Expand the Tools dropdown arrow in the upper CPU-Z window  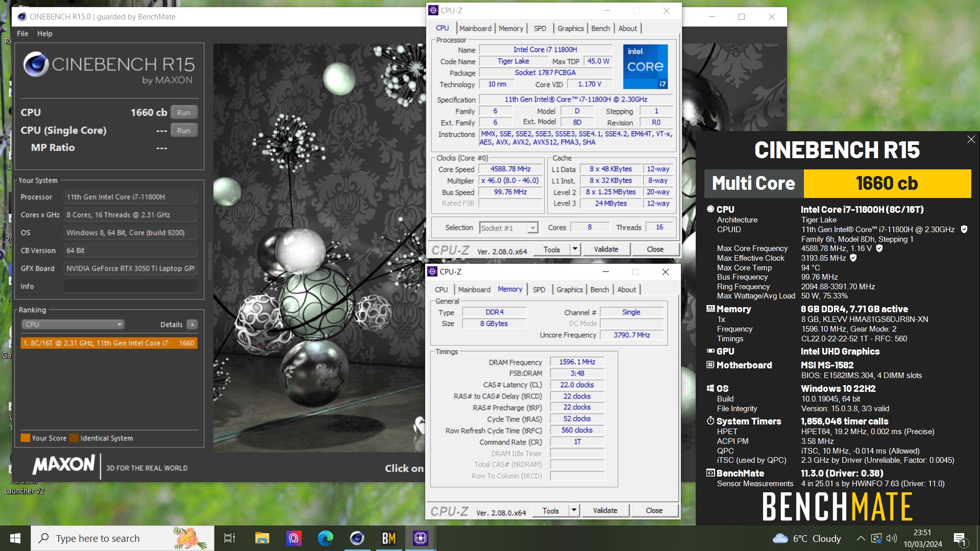[575, 249]
